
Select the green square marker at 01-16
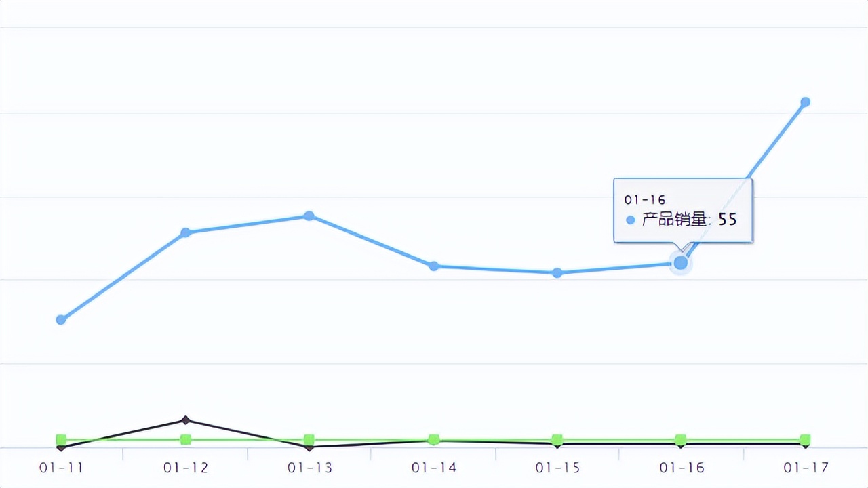[681, 439]
